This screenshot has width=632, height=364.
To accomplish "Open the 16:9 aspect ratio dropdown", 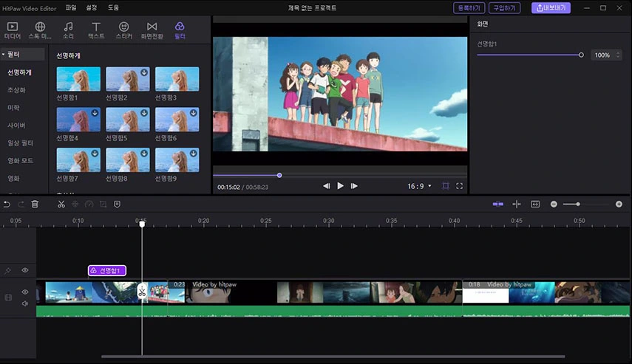I will pos(419,186).
